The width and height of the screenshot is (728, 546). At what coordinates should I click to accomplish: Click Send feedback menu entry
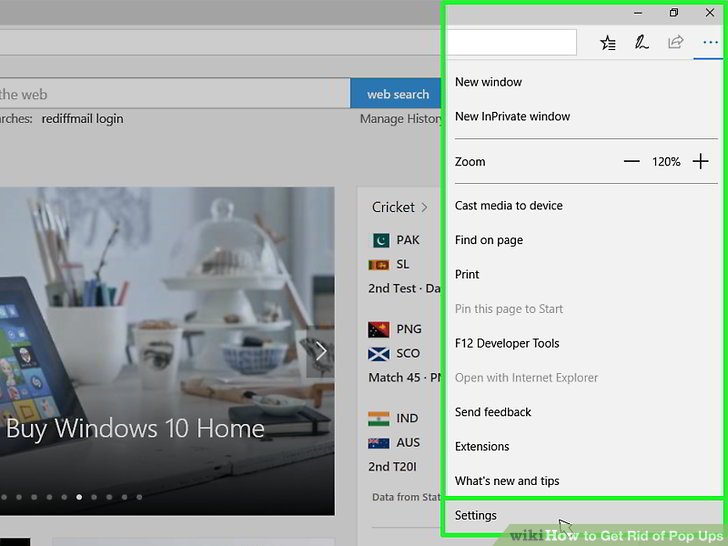pyautogui.click(x=493, y=412)
